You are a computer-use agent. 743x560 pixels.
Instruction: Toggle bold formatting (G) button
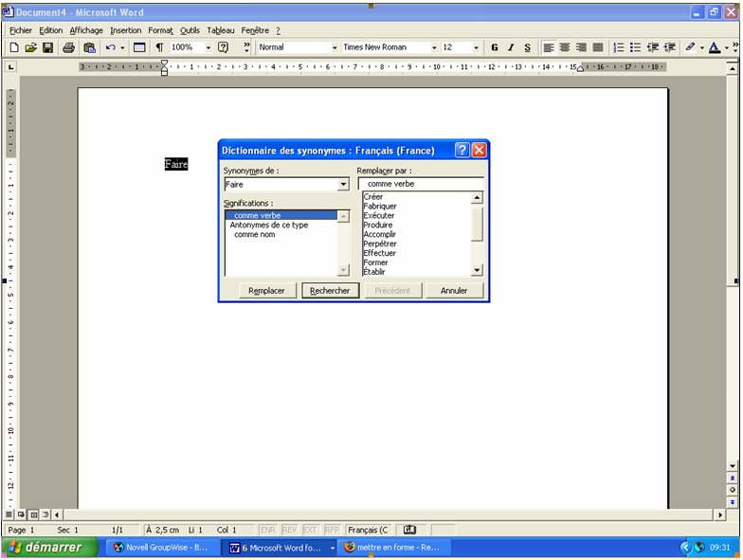495,47
